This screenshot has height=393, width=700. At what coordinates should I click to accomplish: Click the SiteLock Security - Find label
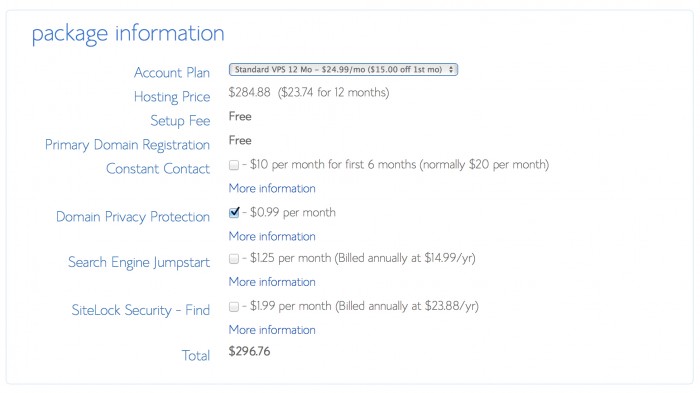(x=141, y=310)
